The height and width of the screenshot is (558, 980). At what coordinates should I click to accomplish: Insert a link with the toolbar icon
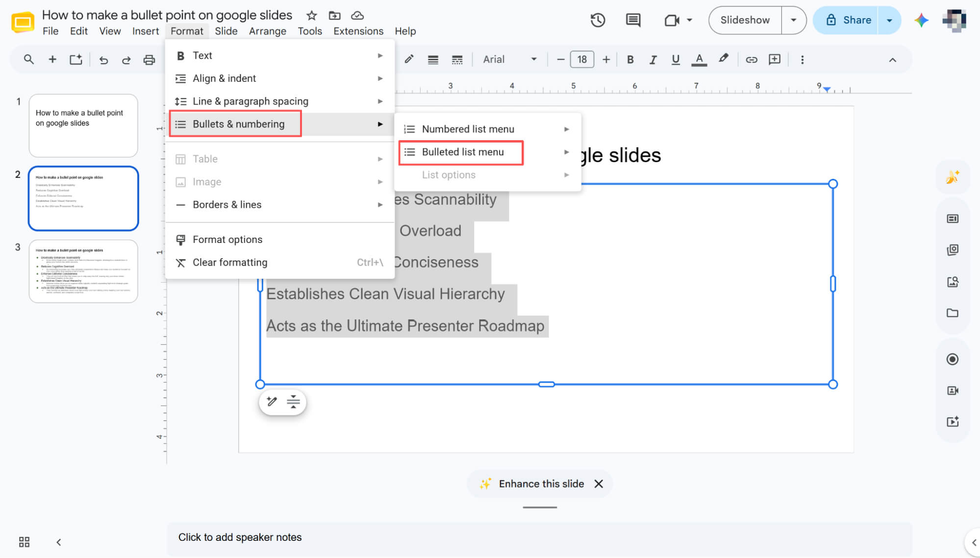pos(752,60)
